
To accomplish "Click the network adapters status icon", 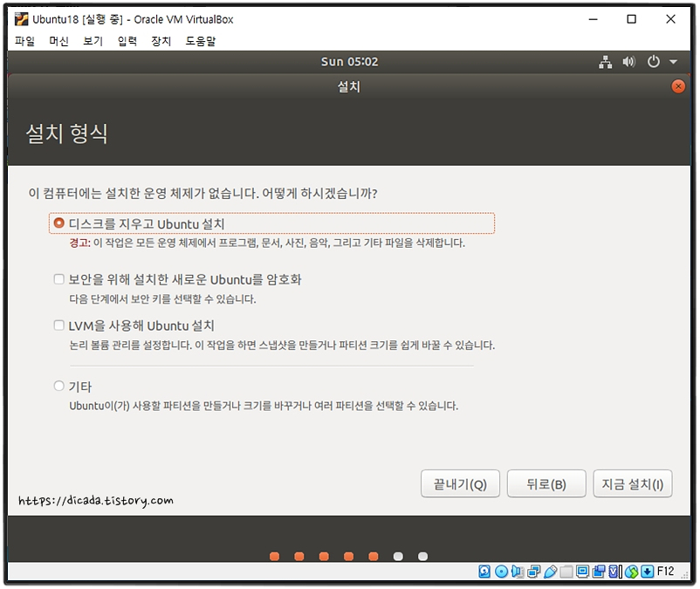I will pyautogui.click(x=534, y=572).
